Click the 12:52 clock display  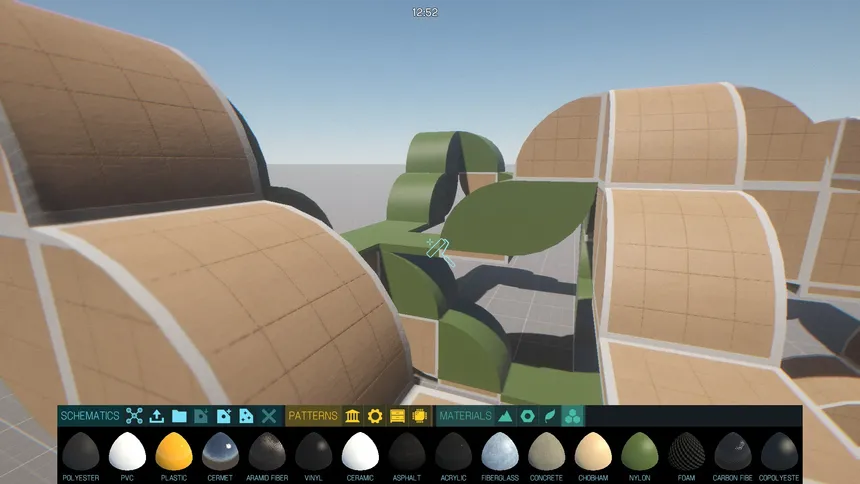point(425,12)
